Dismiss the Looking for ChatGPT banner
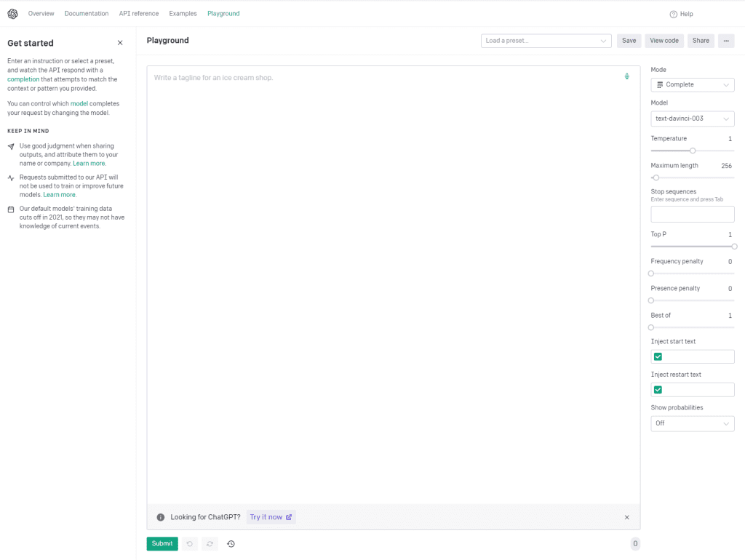 [627, 517]
